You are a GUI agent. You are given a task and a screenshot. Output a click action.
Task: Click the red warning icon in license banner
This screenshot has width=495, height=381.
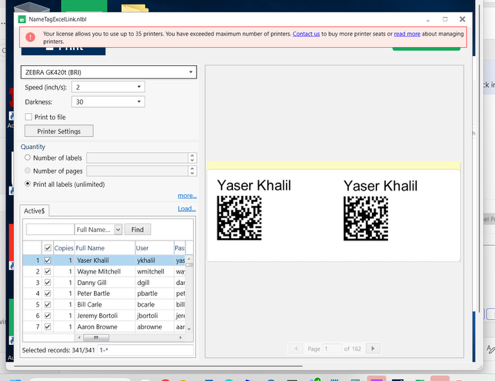click(30, 37)
